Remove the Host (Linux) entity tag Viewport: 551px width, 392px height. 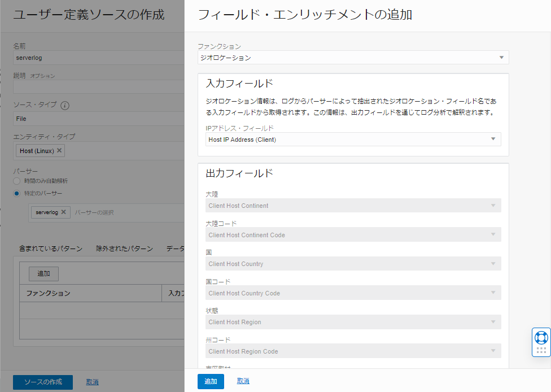coord(60,151)
